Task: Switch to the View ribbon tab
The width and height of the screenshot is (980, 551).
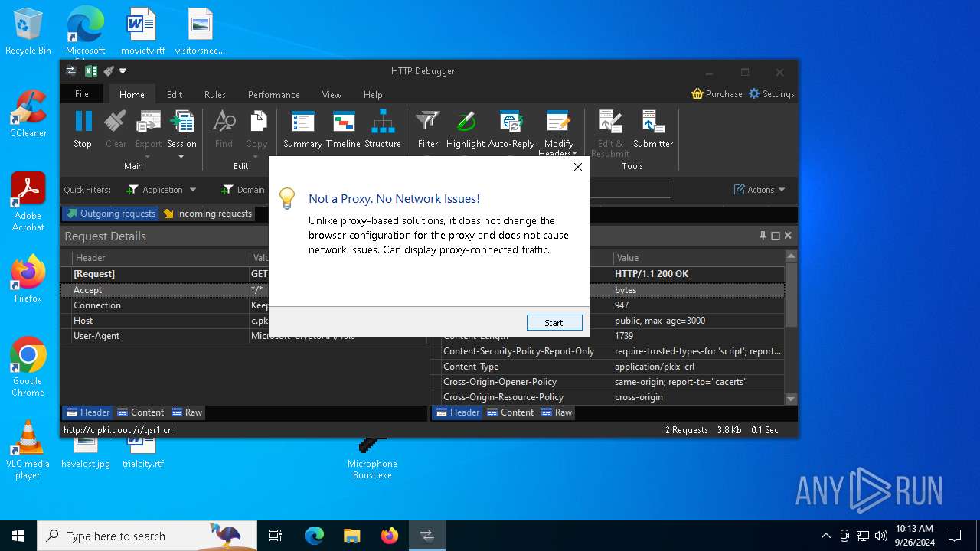Action: pos(332,95)
